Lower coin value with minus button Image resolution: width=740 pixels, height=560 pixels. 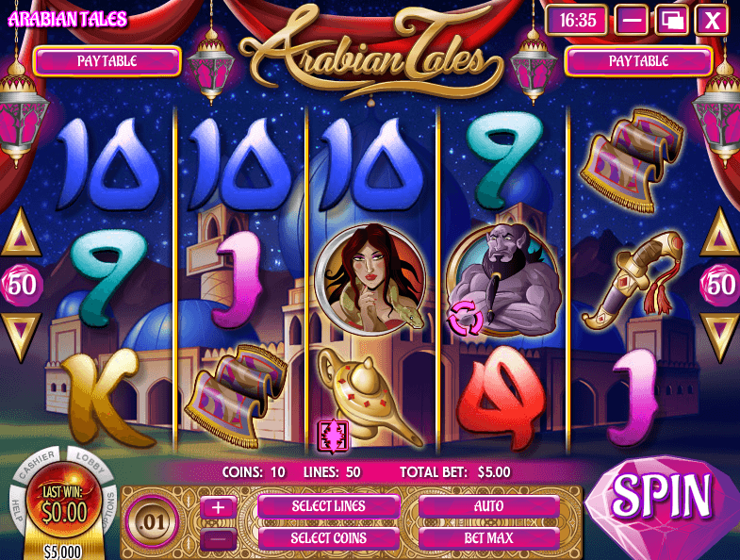(218, 538)
